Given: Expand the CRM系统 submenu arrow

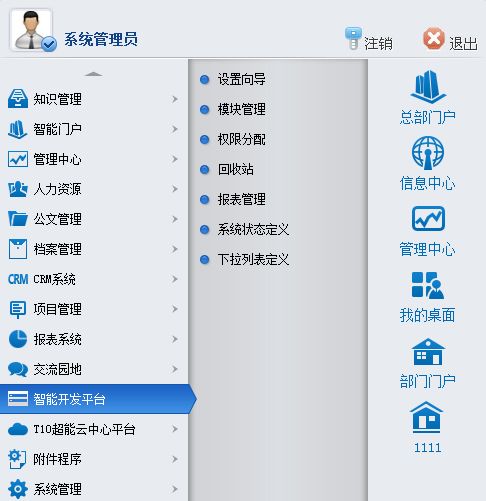Looking at the screenshot, I should pyautogui.click(x=175, y=279).
